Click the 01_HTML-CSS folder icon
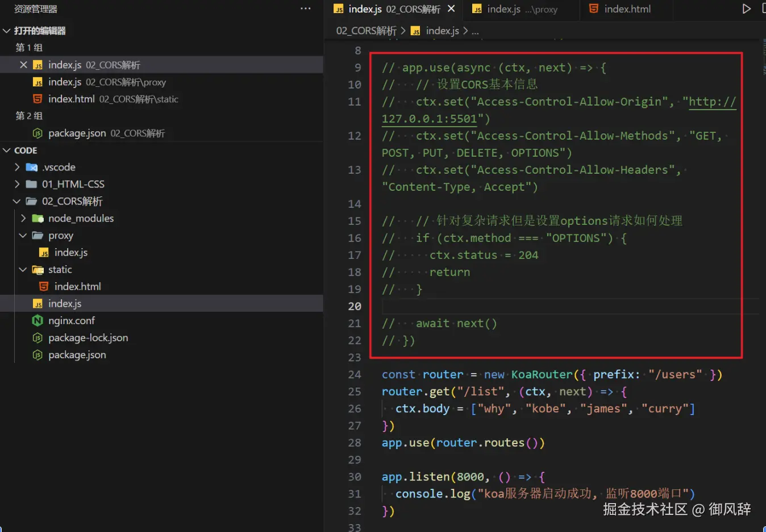Viewport: 766px width, 532px height. [32, 185]
